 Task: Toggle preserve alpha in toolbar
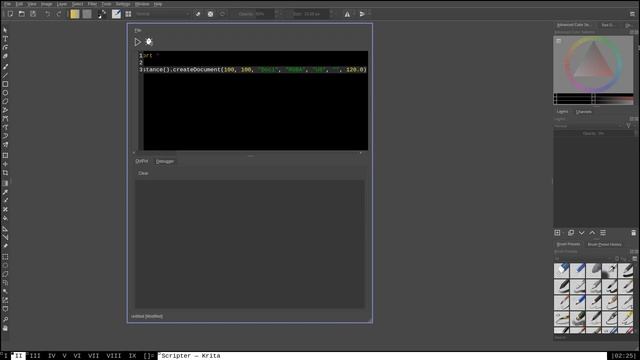click(x=210, y=14)
